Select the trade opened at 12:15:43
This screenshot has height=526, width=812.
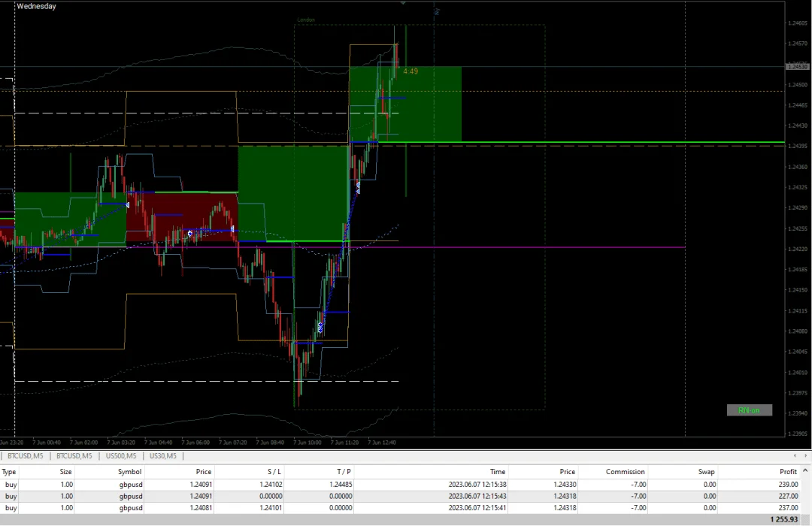click(x=400, y=496)
